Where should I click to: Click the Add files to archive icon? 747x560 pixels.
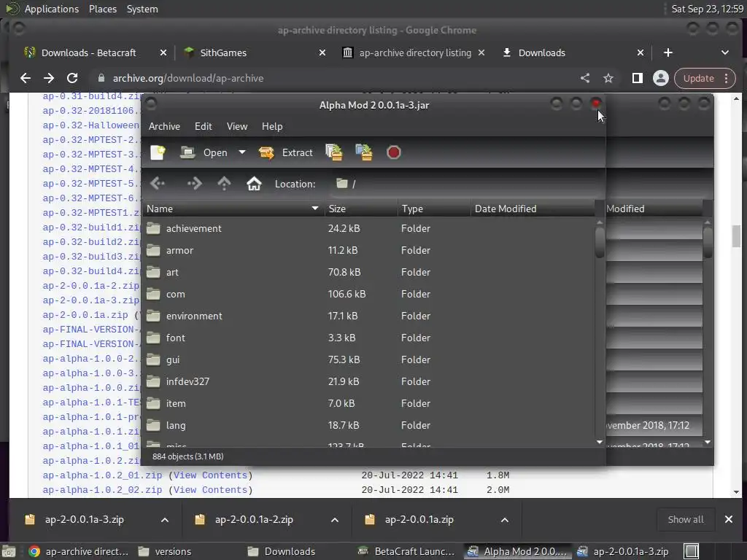pyautogui.click(x=334, y=153)
